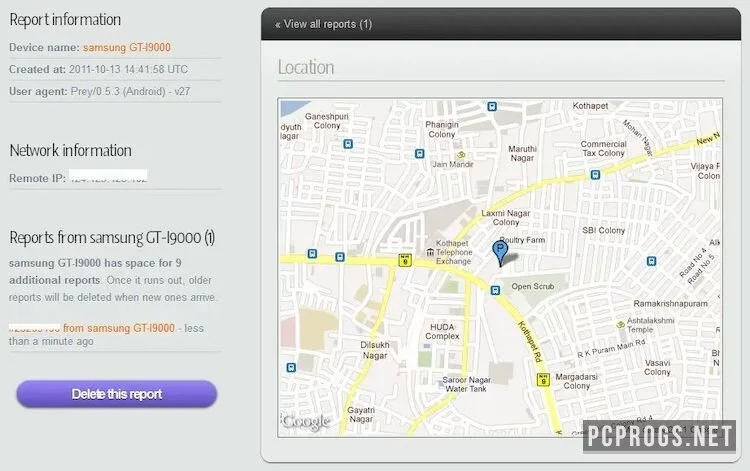Click the SBI Colony map label
Image resolution: width=750 pixels, height=471 pixels.
point(604,230)
